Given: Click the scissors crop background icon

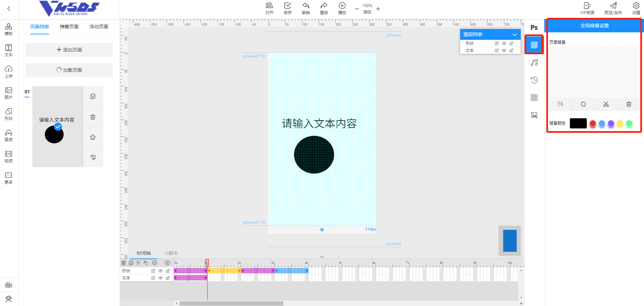Looking at the screenshot, I should 606,104.
